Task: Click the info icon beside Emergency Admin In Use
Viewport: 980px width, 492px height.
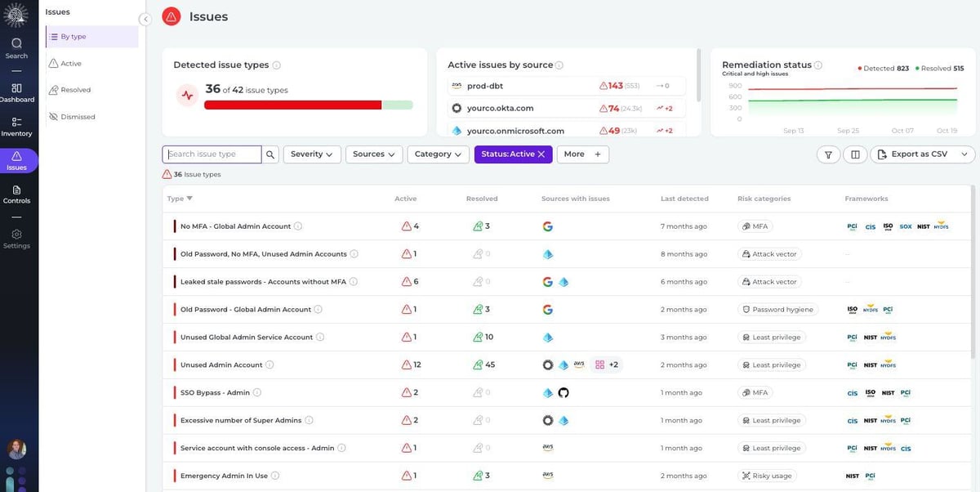Action: (275, 476)
